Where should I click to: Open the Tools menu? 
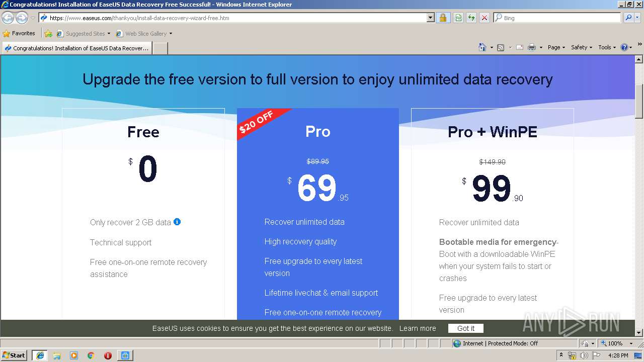607,47
